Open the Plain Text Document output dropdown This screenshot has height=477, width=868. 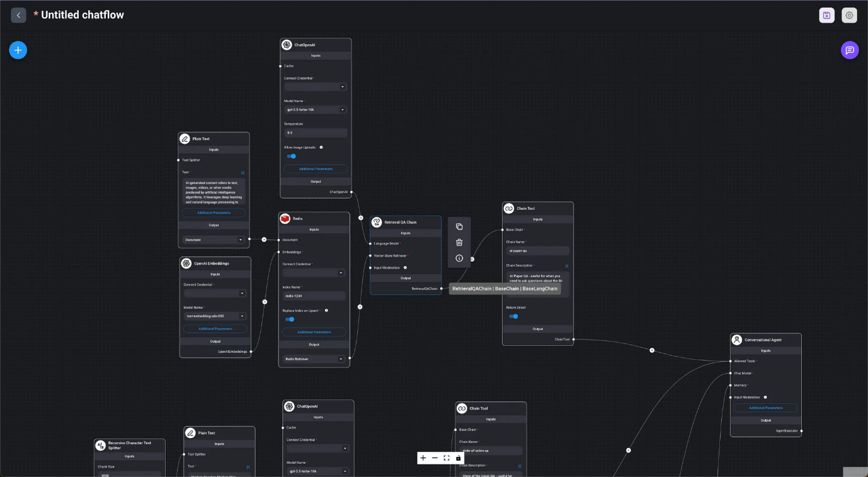[x=214, y=240]
